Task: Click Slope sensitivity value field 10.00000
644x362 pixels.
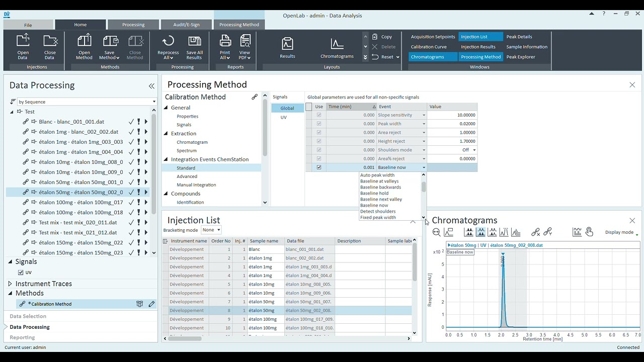Action: [x=452, y=115]
